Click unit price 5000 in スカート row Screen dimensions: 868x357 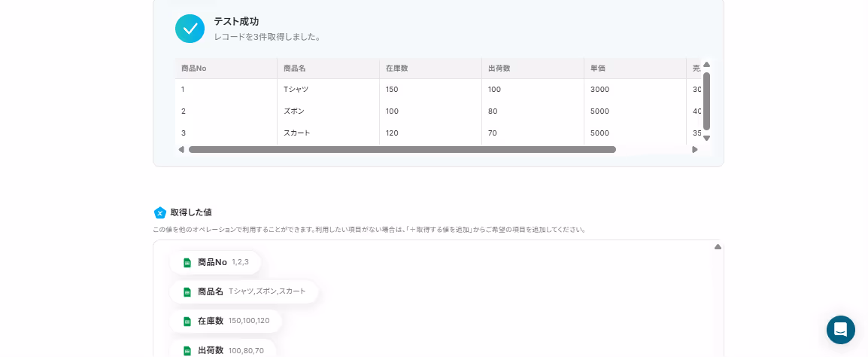[635, 133]
